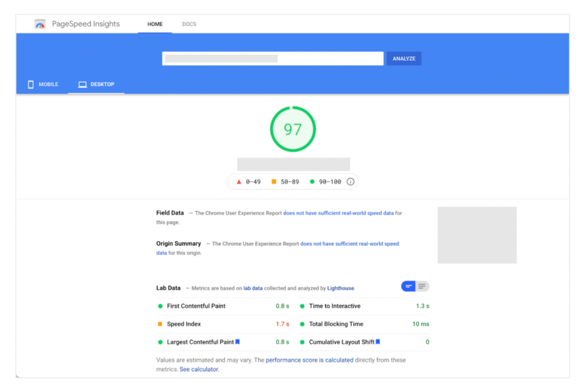The height and width of the screenshot is (390, 588).
Task: Click the green circle 90-100 legend icon
Action: (312, 182)
